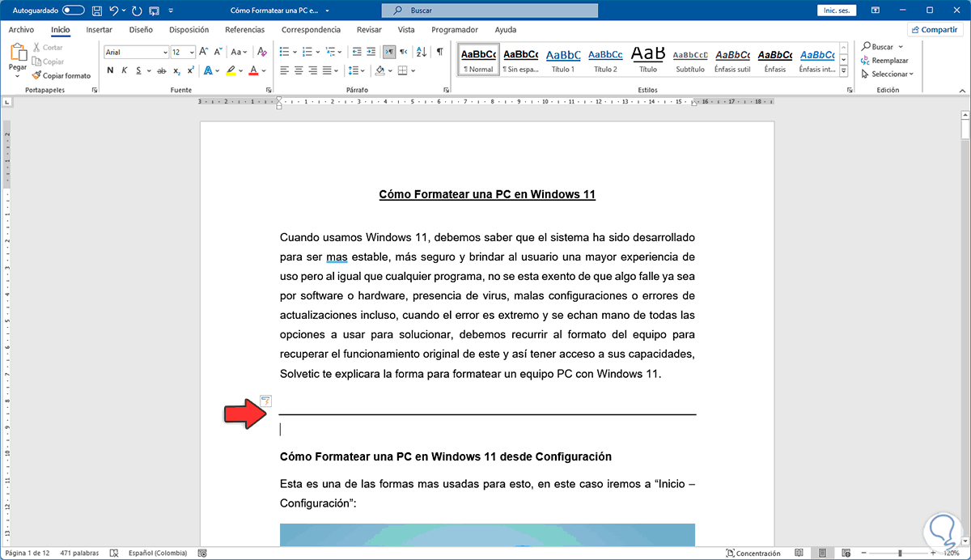Expand the bullet list dropdown arrow

click(x=295, y=52)
